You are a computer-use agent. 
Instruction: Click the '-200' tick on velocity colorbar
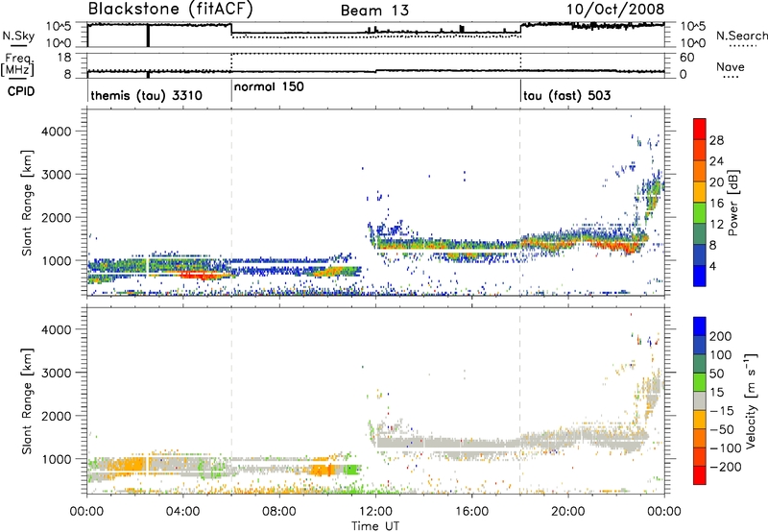click(726, 467)
